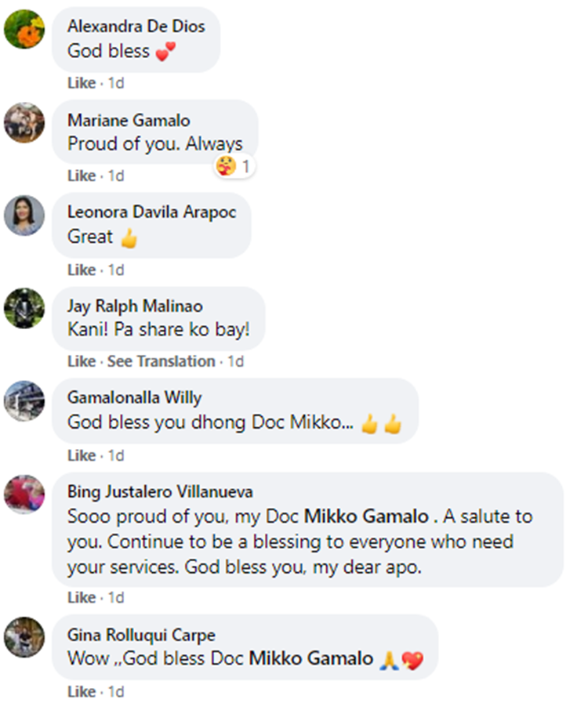
Task: Click Leonora Davila Arapoc's avatar
Action: click(x=24, y=216)
